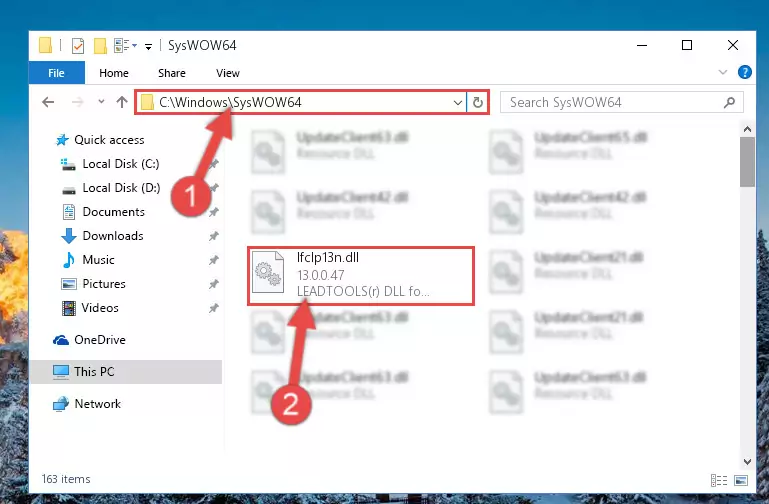
Task: Click the Network computer icon
Action: pyautogui.click(x=61, y=404)
